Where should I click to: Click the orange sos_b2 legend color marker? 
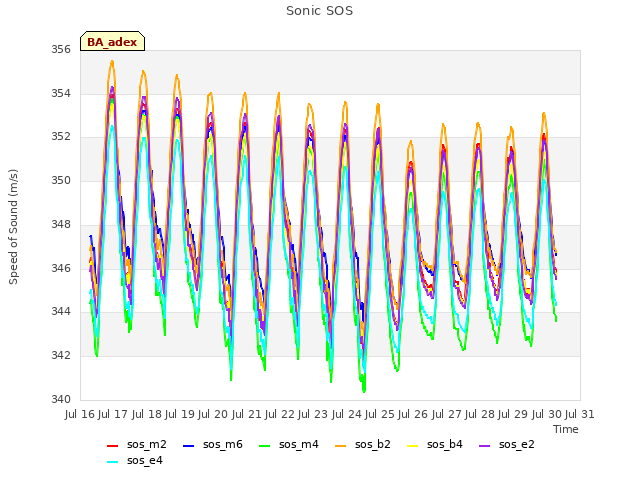point(340,446)
